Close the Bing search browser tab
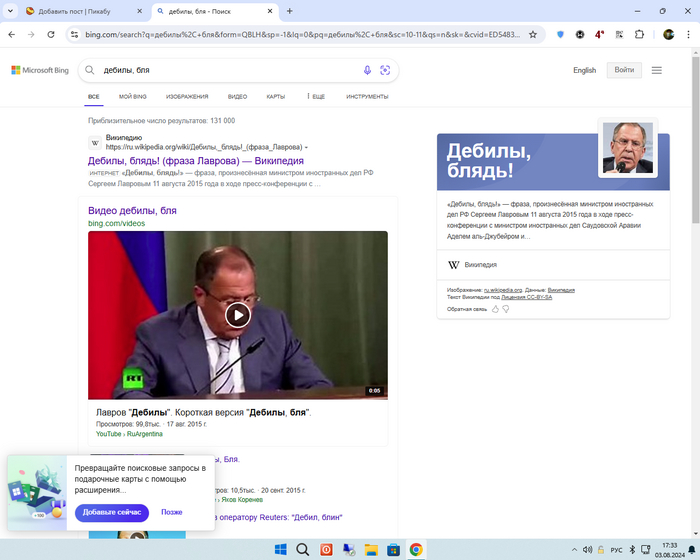The image size is (700, 560). [270, 11]
